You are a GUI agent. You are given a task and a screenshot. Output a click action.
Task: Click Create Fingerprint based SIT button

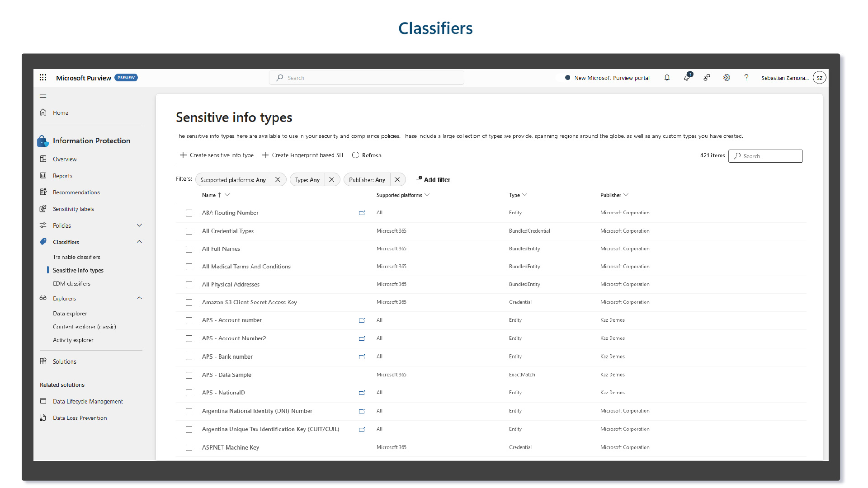[x=303, y=155]
